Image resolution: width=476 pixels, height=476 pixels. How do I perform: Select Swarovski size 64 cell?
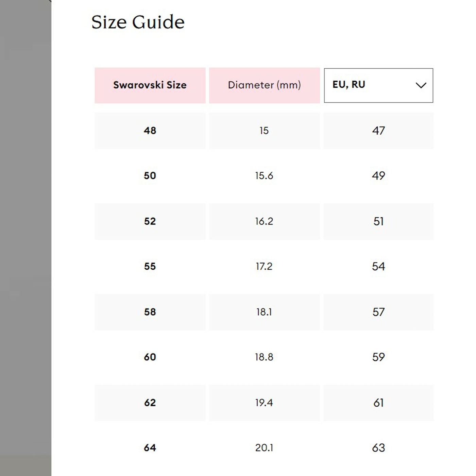[150, 448]
